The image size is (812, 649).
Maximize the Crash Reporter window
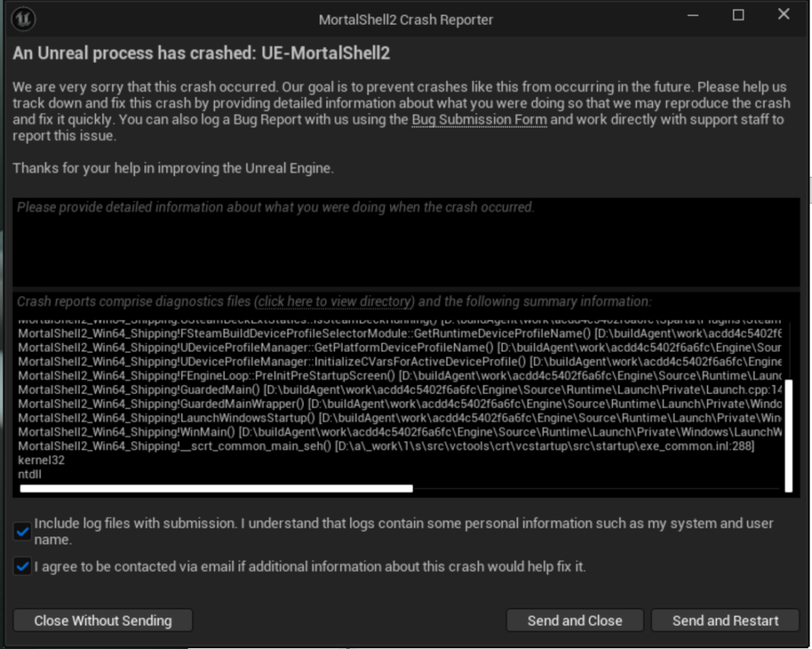pyautogui.click(x=738, y=15)
